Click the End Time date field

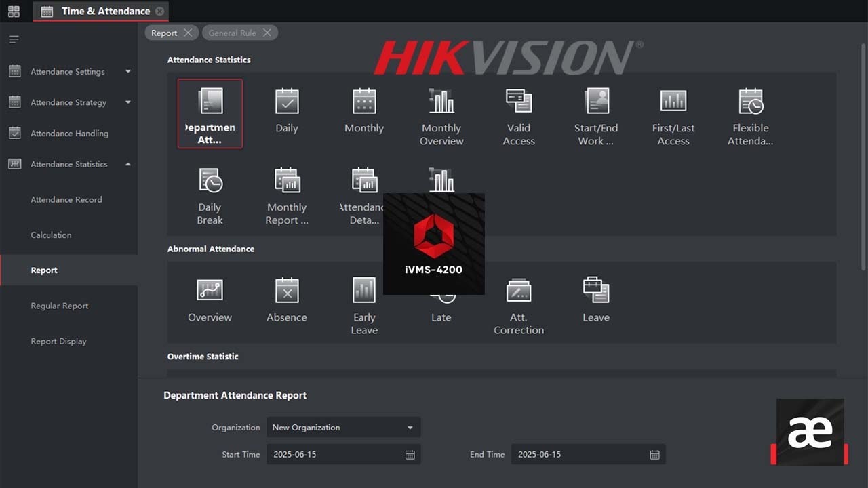589,455
